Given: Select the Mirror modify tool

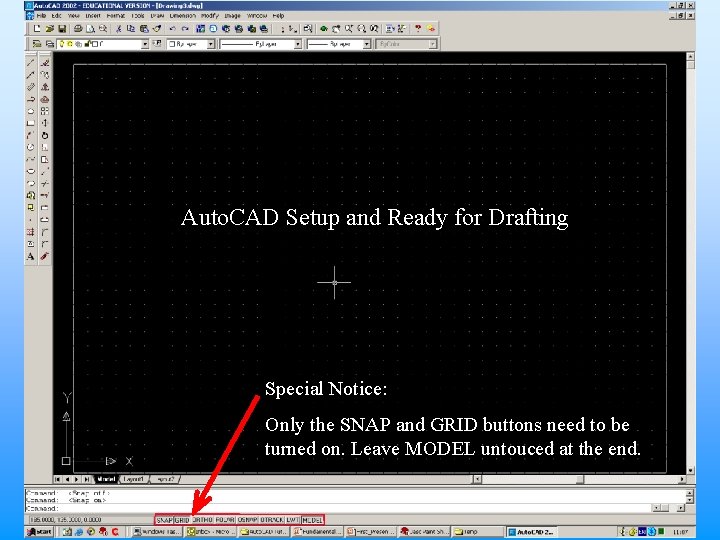Looking at the screenshot, I should [x=45, y=87].
